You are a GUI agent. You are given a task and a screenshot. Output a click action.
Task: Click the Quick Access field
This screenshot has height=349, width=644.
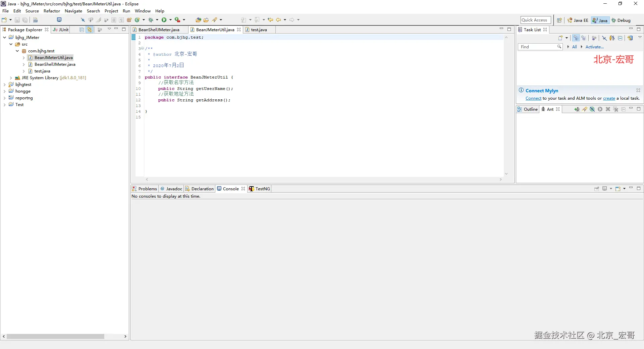coord(536,20)
